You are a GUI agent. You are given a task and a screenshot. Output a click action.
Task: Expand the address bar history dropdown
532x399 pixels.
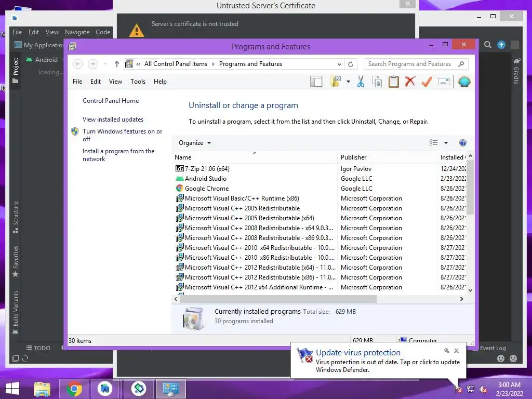tap(339, 64)
